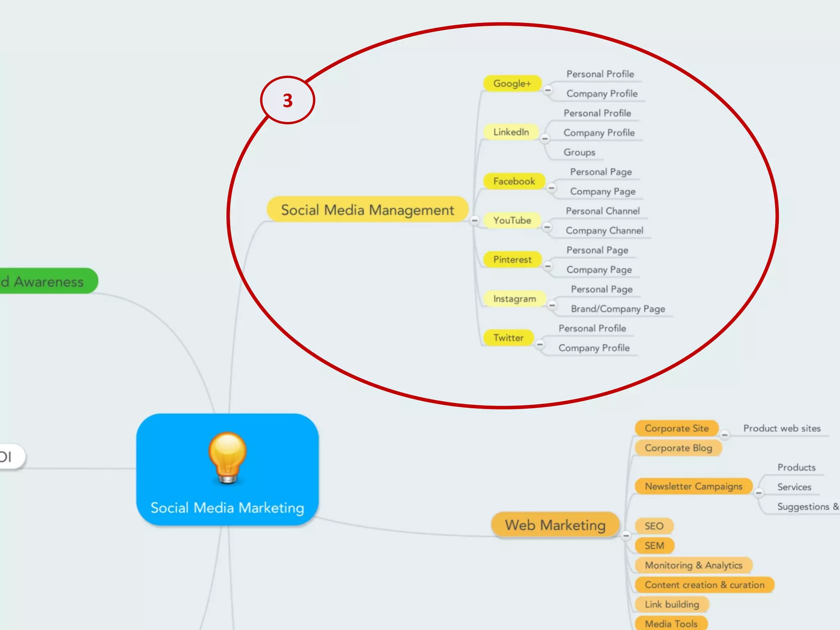Select the Link building node
The width and height of the screenshot is (840, 630).
coord(672,605)
